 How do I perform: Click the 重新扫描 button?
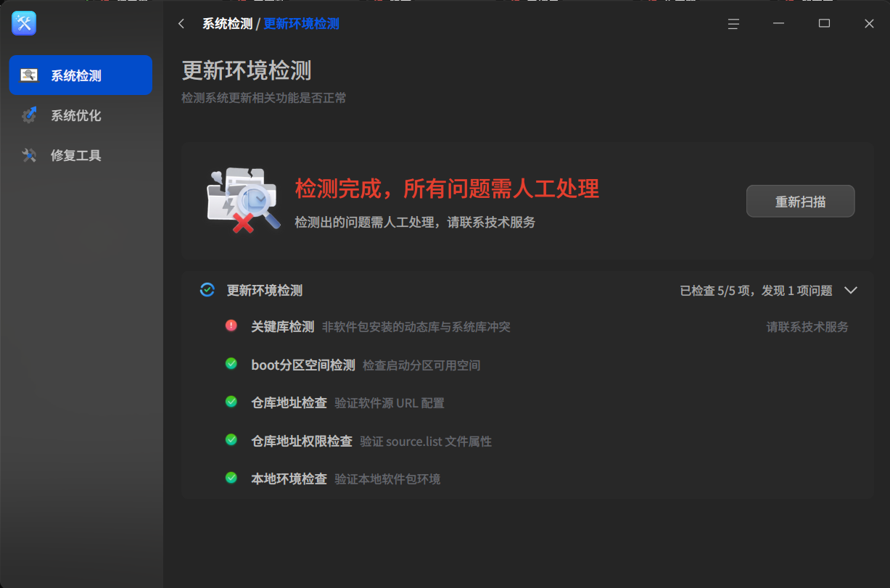(800, 202)
